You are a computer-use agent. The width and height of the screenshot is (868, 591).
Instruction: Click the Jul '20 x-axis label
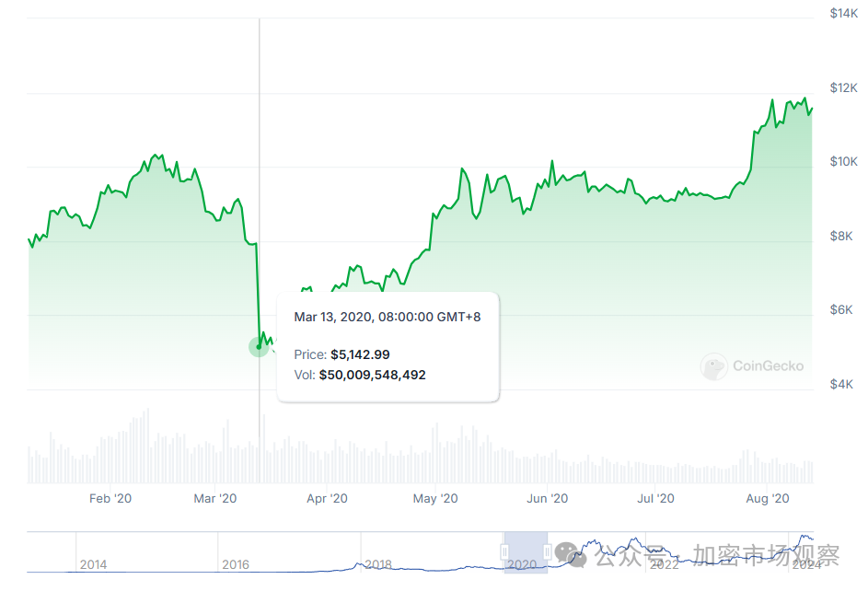pos(654,498)
